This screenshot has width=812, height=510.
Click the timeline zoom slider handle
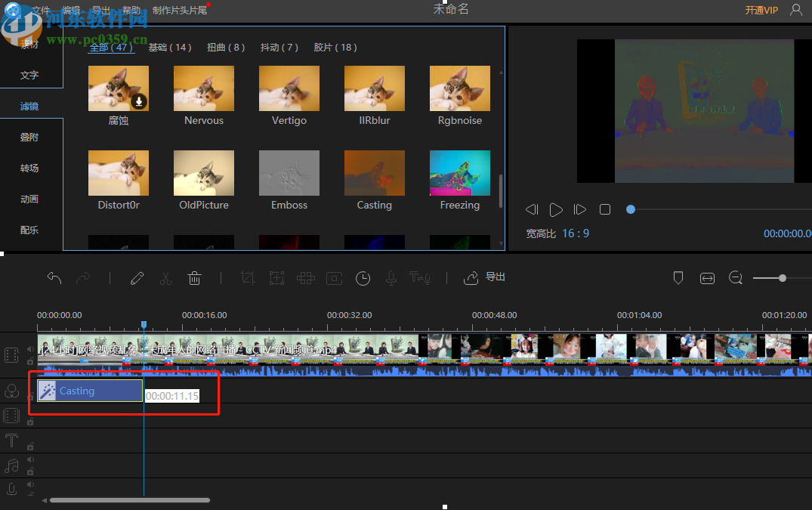click(x=783, y=278)
